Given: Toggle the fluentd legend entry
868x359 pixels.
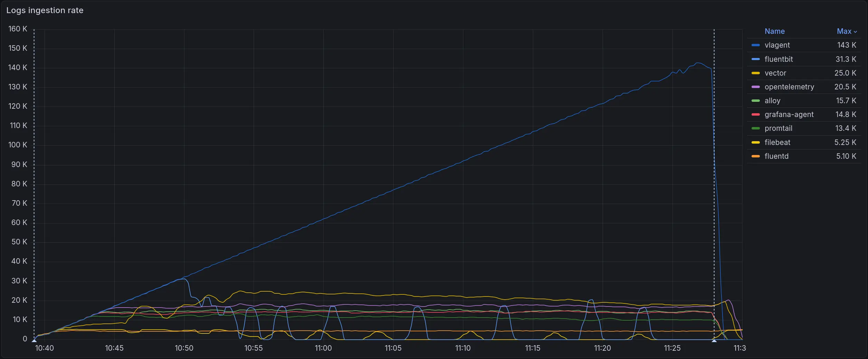Looking at the screenshot, I should tap(776, 156).
